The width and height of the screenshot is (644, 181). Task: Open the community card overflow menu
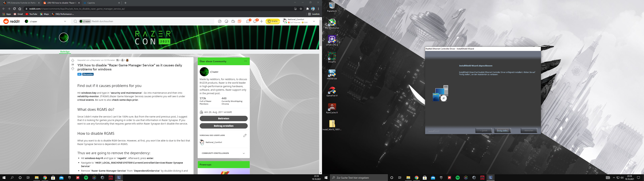tap(245, 61)
